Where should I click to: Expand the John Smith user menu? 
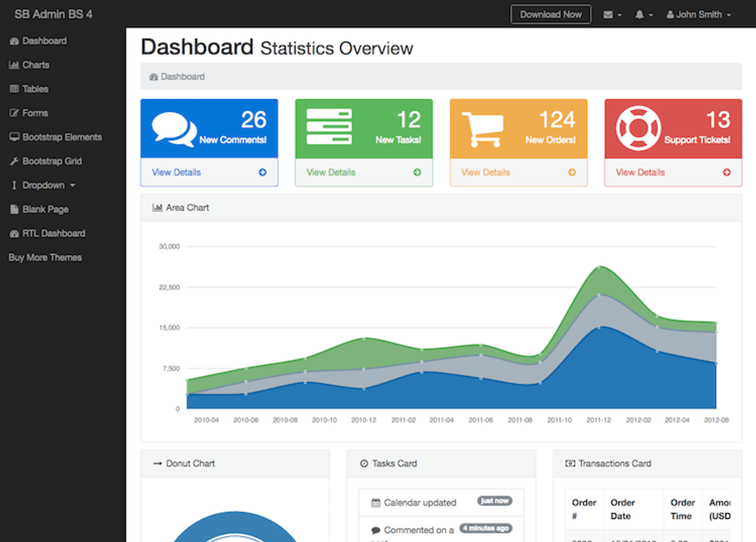click(x=699, y=15)
